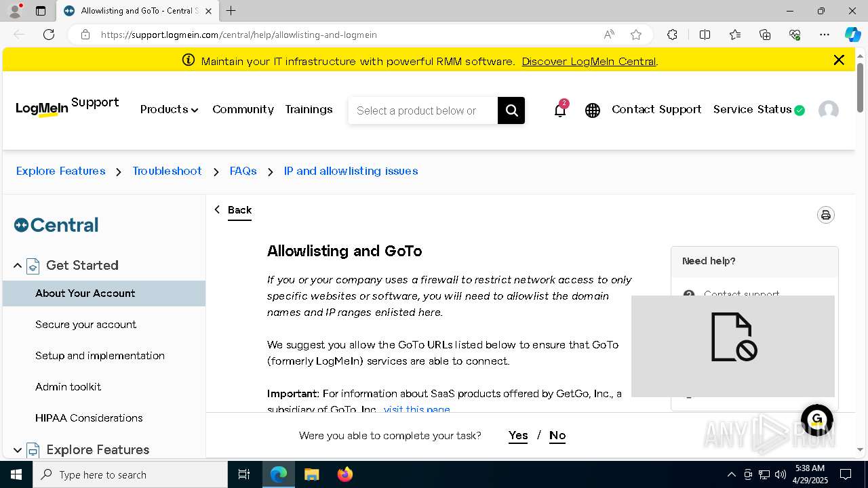The image size is (868, 488).
Task: Click the browser profile icon
Action: [14, 11]
